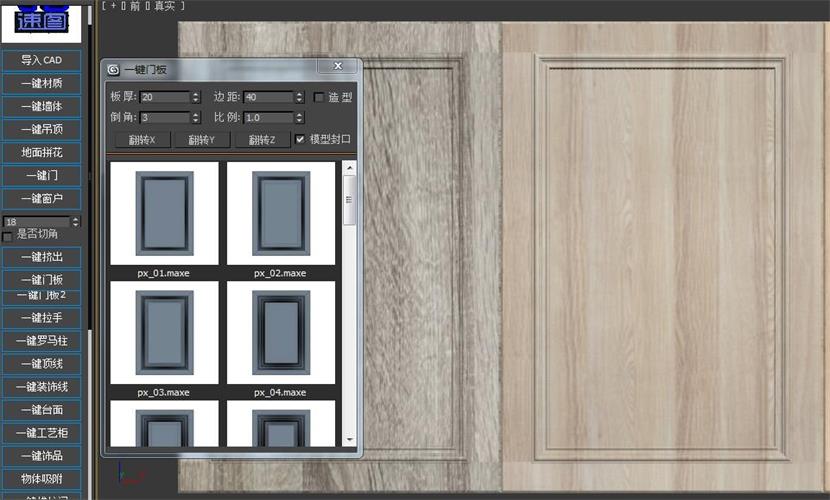This screenshot has width=830, height=500.
Task: Launch the 一键门 tool
Action: pyautogui.click(x=41, y=175)
